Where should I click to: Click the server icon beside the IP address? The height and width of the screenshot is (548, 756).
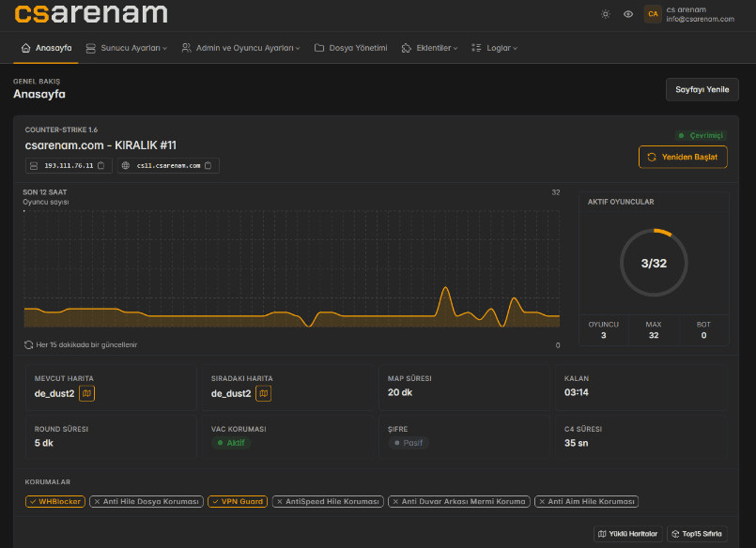point(34,166)
